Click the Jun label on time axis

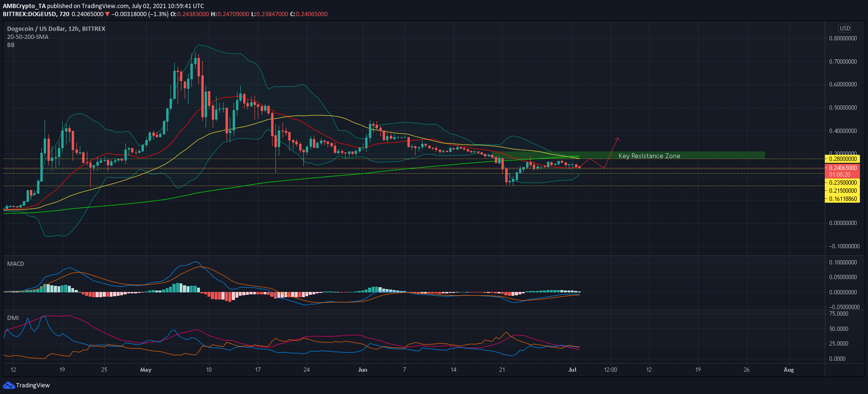click(x=363, y=370)
